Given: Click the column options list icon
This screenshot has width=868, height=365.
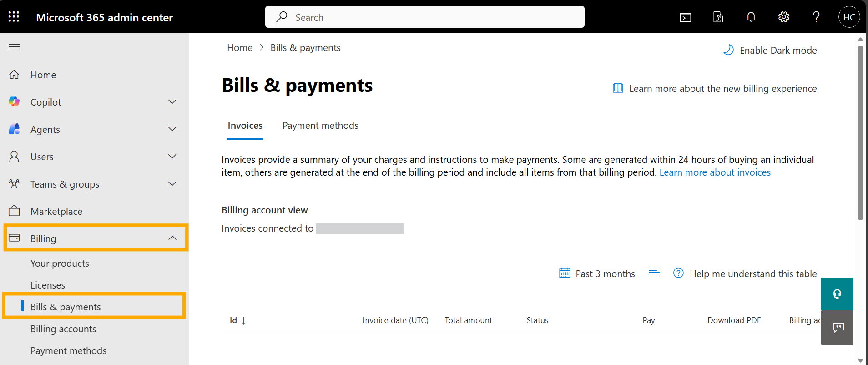Looking at the screenshot, I should tap(654, 273).
